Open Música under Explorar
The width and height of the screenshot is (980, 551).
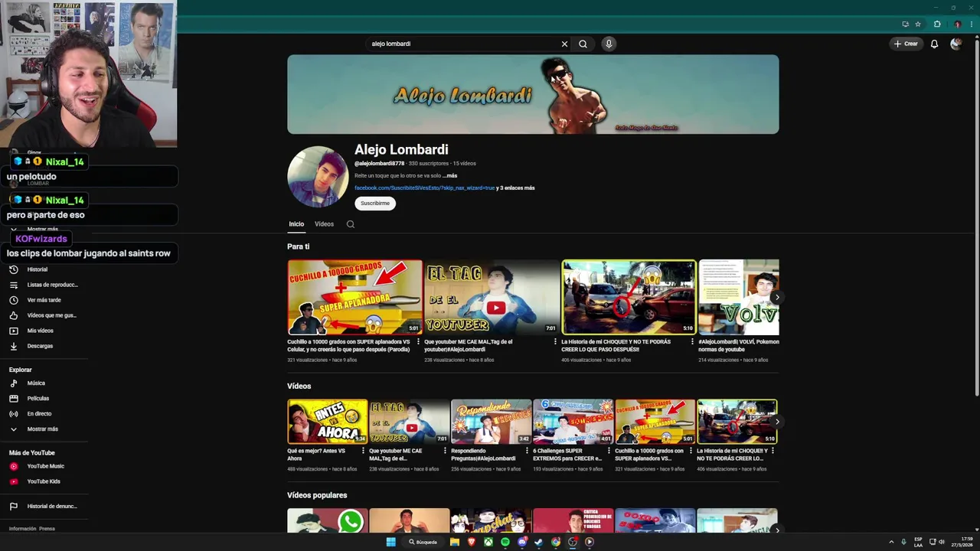point(28,383)
